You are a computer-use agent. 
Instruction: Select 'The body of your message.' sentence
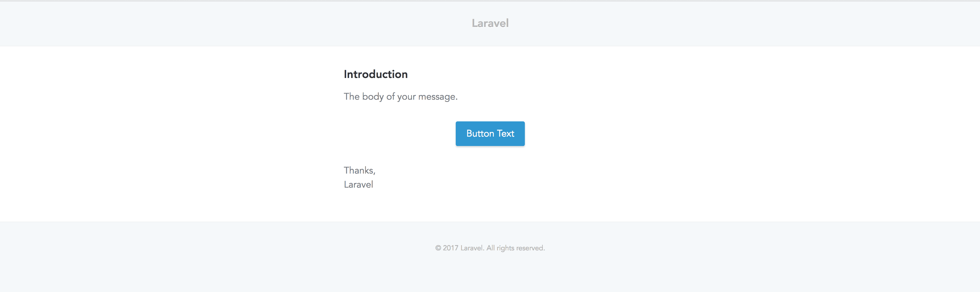(400, 96)
